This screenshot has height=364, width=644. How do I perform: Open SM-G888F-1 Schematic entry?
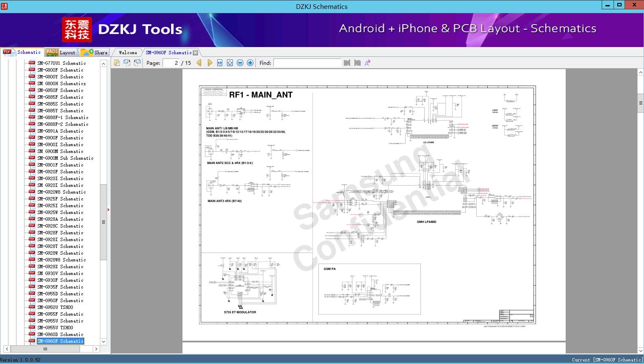tap(63, 117)
